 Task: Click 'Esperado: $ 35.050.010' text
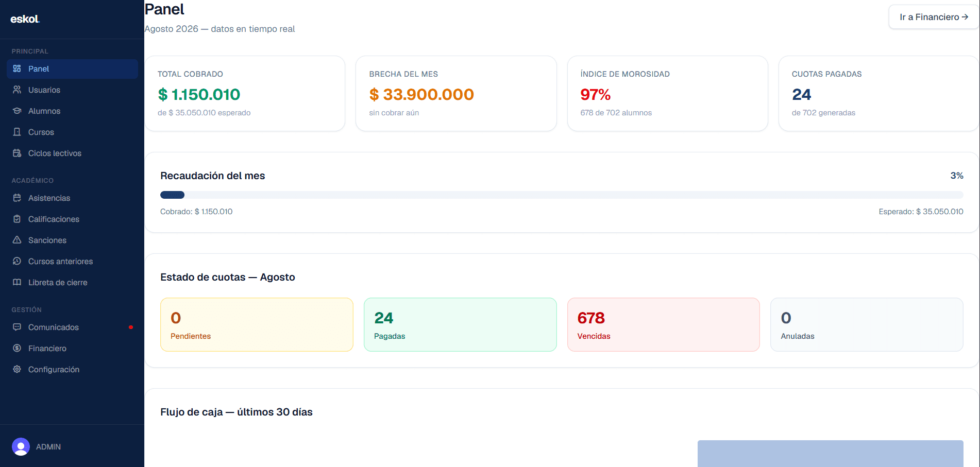(921, 212)
